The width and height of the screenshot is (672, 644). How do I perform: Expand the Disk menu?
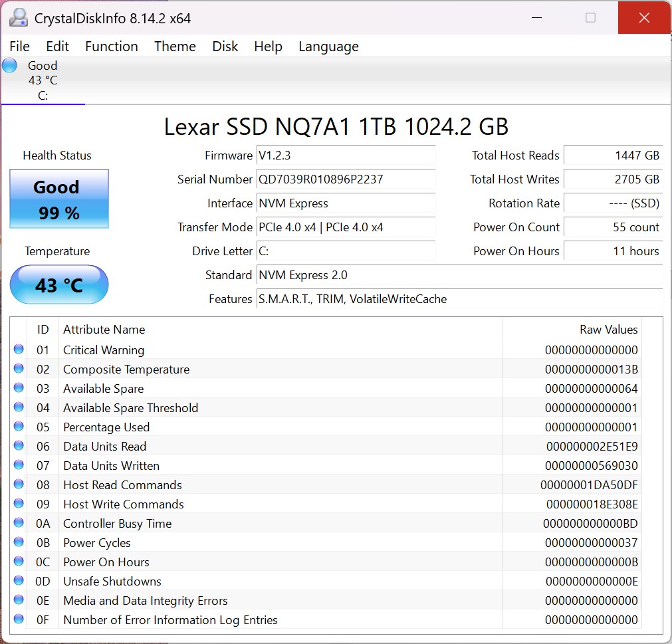tap(225, 47)
